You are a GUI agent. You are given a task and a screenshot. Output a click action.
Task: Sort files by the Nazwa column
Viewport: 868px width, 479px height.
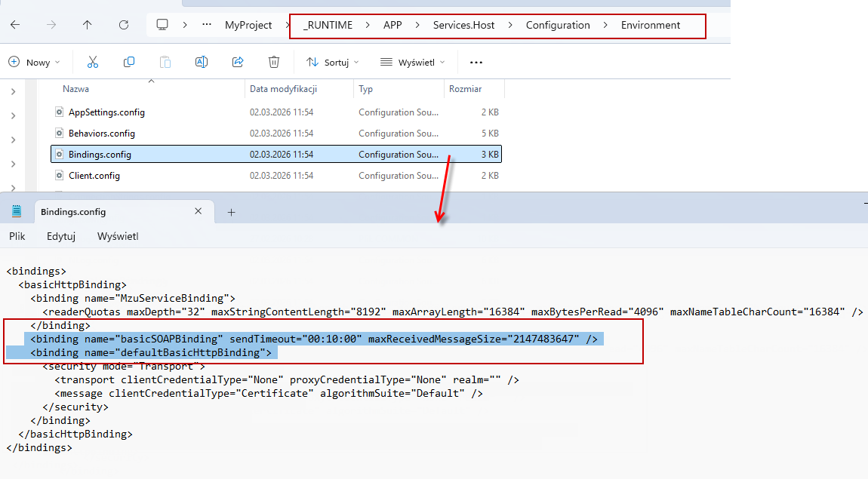75,89
